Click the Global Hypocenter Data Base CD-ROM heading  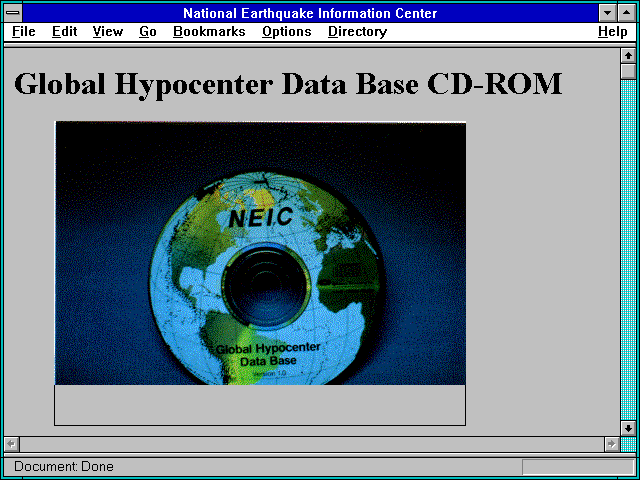click(288, 84)
